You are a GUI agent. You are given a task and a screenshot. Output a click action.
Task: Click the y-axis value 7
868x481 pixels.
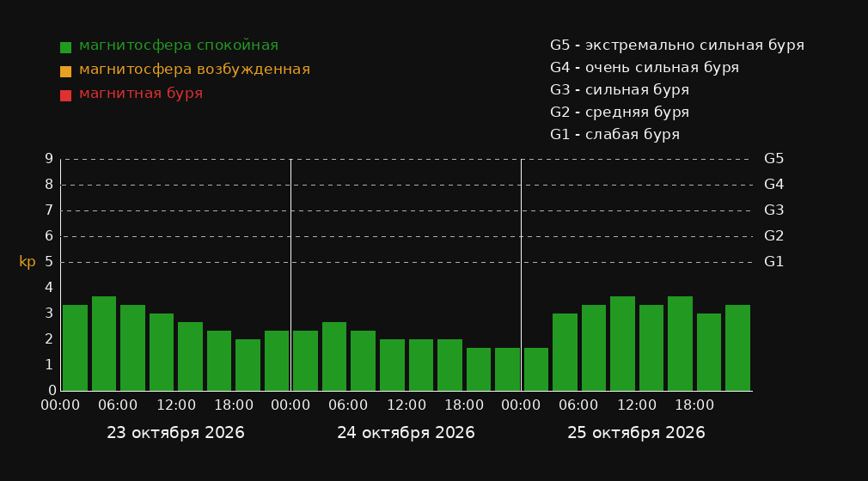[49, 210]
